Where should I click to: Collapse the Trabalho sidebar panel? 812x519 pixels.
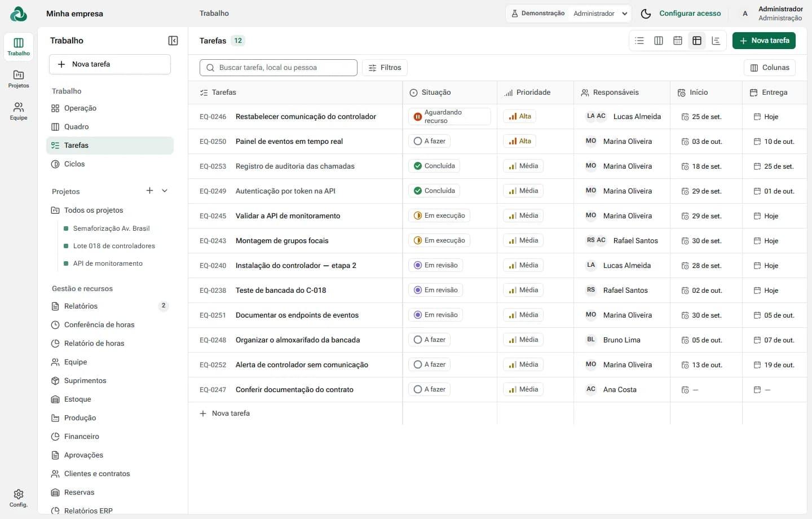tap(173, 41)
